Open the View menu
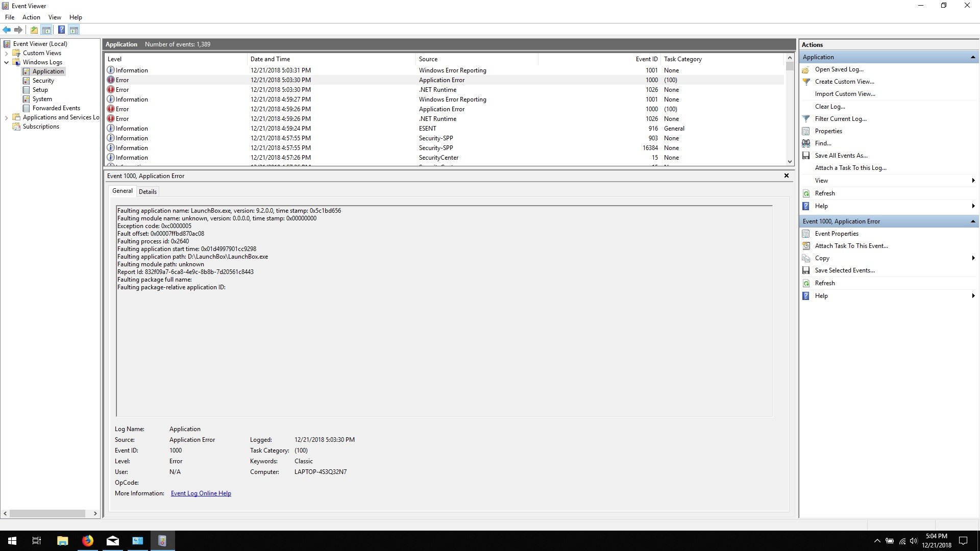Screen dimensions: 980x551 click(55, 17)
